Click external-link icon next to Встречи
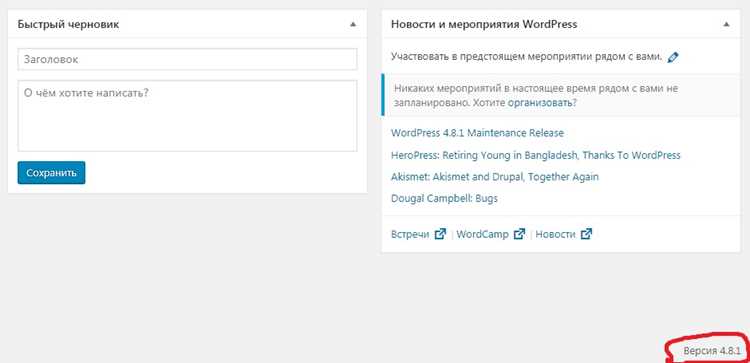The width and height of the screenshot is (750, 363). tap(441, 234)
